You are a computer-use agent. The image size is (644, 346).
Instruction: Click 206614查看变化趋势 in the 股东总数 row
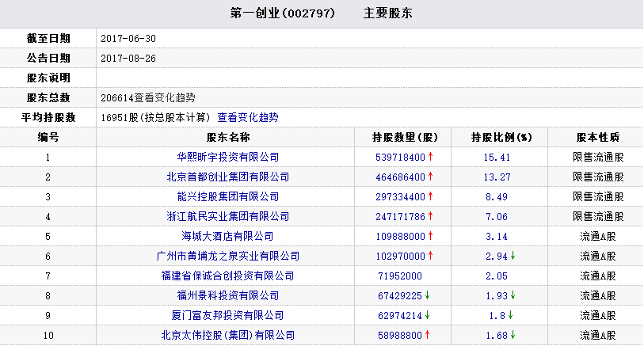148,98
